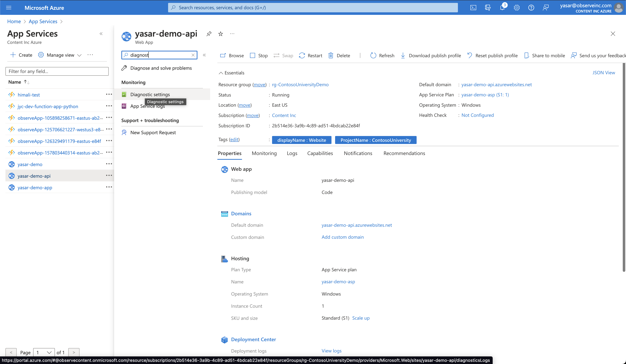The height and width of the screenshot is (364, 626).
Task: Open portal settings gear icon
Action: (x=517, y=8)
